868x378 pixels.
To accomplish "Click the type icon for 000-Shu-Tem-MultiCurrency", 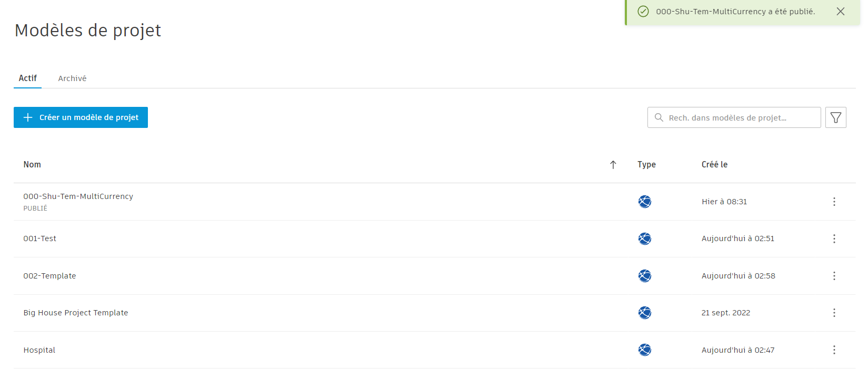I will pos(645,202).
